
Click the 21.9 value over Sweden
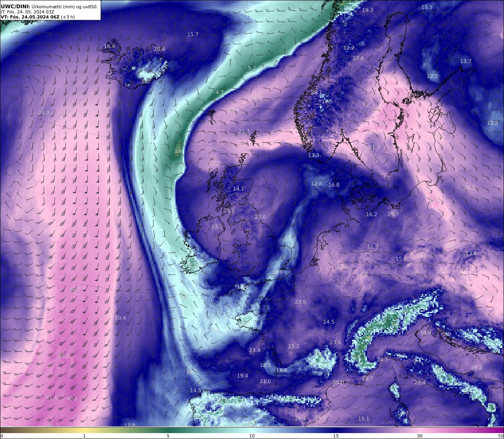(x=375, y=147)
